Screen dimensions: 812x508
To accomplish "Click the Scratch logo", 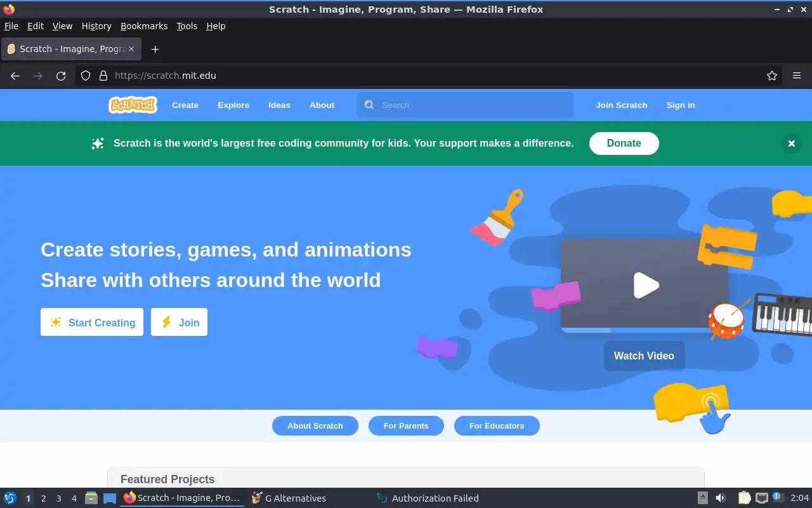I will point(133,105).
